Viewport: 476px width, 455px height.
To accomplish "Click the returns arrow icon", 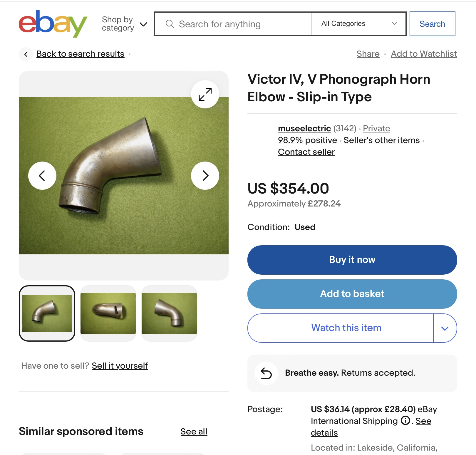I will click(x=266, y=373).
